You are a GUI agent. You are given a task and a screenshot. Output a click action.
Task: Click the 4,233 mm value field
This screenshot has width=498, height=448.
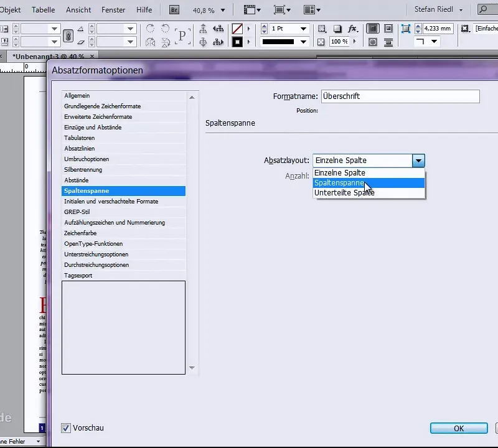point(438,29)
